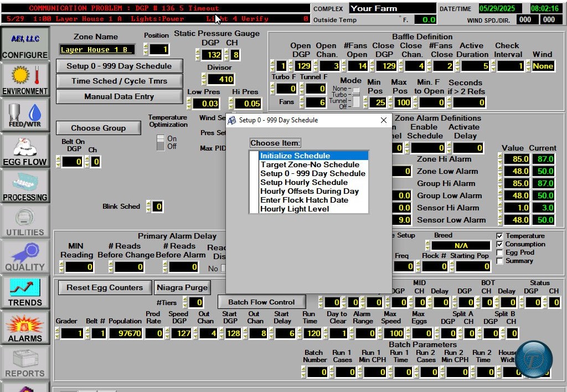Adjust the Blink Sched spinner arrows
This screenshot has height=392, width=567.
[x=148, y=207]
